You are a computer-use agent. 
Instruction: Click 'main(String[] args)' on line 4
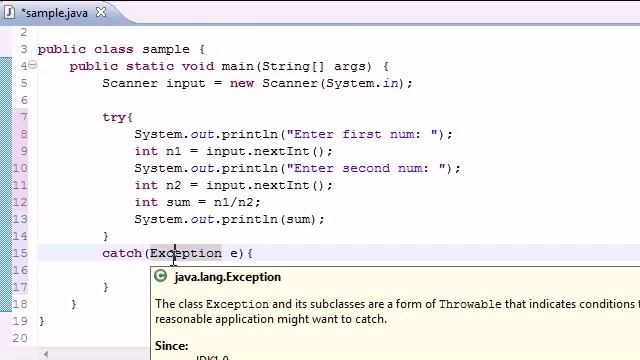click(297, 66)
